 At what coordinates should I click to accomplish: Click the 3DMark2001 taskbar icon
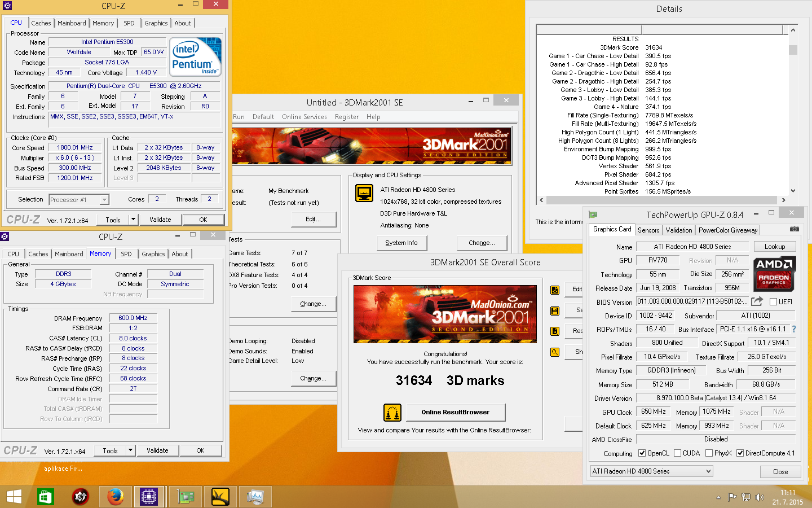[x=220, y=497]
